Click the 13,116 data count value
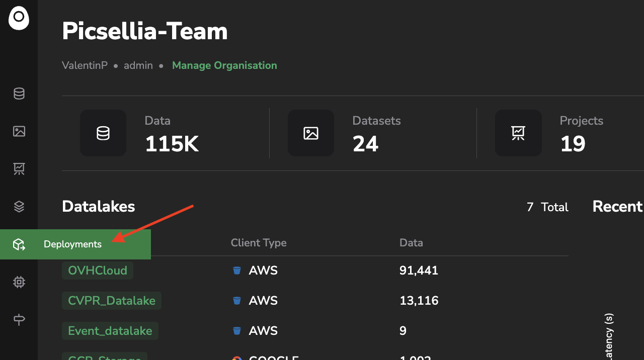This screenshot has width=644, height=360. click(x=419, y=301)
